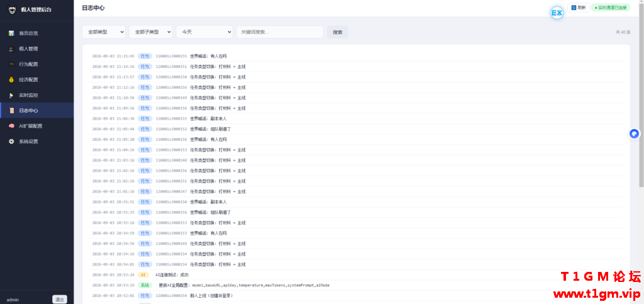Click the 实时通道已连接 status badge
This screenshot has height=304, width=644.
pos(611,8)
